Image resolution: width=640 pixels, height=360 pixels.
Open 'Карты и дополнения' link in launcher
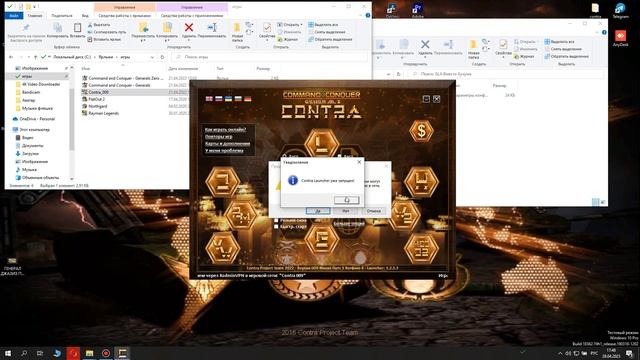tap(227, 143)
